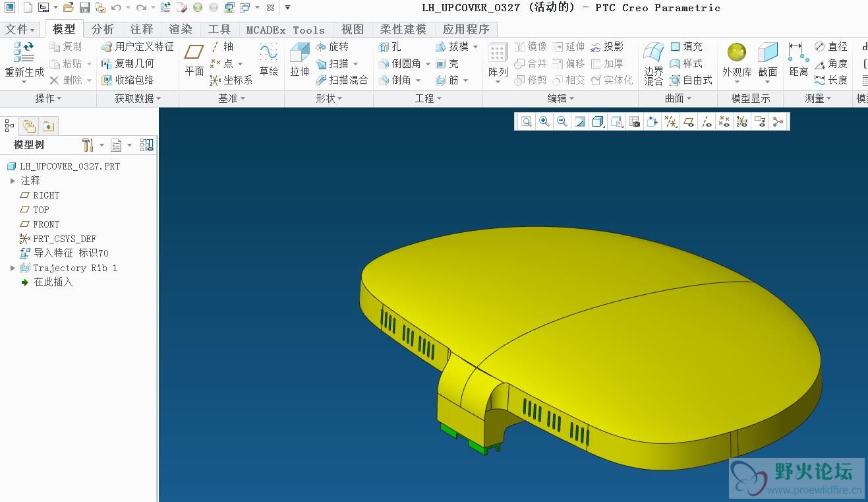Click the Pattern (阵列) icon
868x502 pixels.
pos(498,53)
